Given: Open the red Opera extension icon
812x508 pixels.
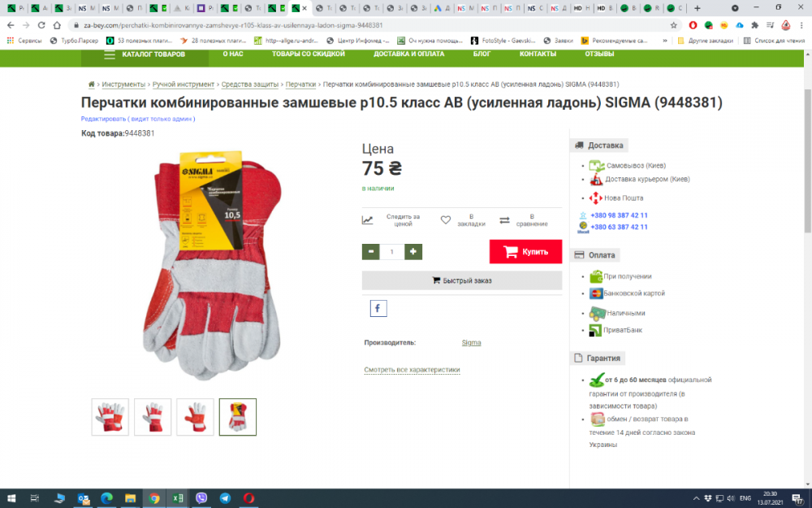Looking at the screenshot, I should [x=693, y=25].
